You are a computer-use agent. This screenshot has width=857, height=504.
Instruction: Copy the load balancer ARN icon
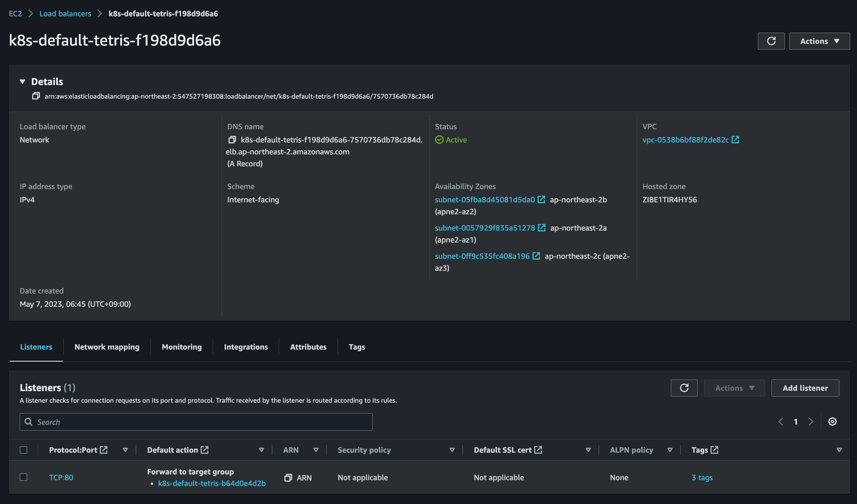coord(36,96)
